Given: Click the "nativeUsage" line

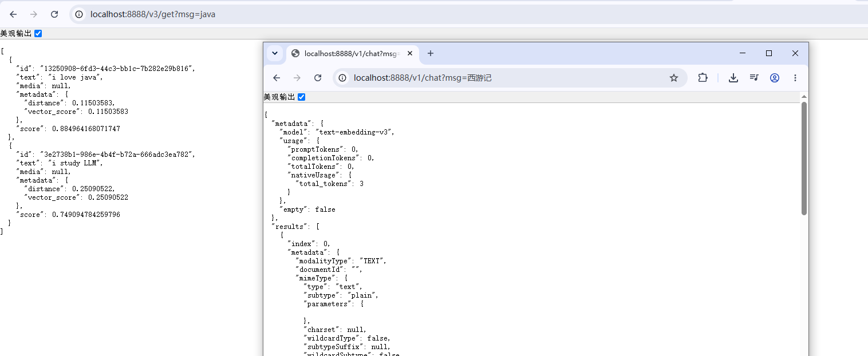Looking at the screenshot, I should 319,175.
